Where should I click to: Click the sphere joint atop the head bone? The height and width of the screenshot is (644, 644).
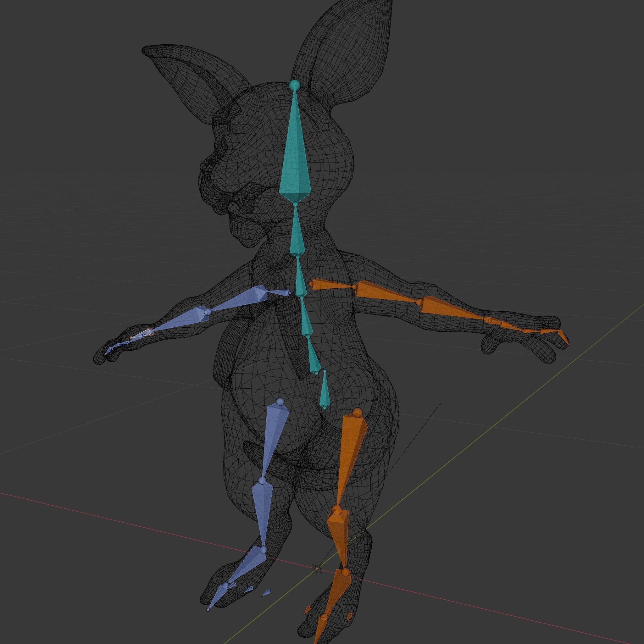(294, 85)
